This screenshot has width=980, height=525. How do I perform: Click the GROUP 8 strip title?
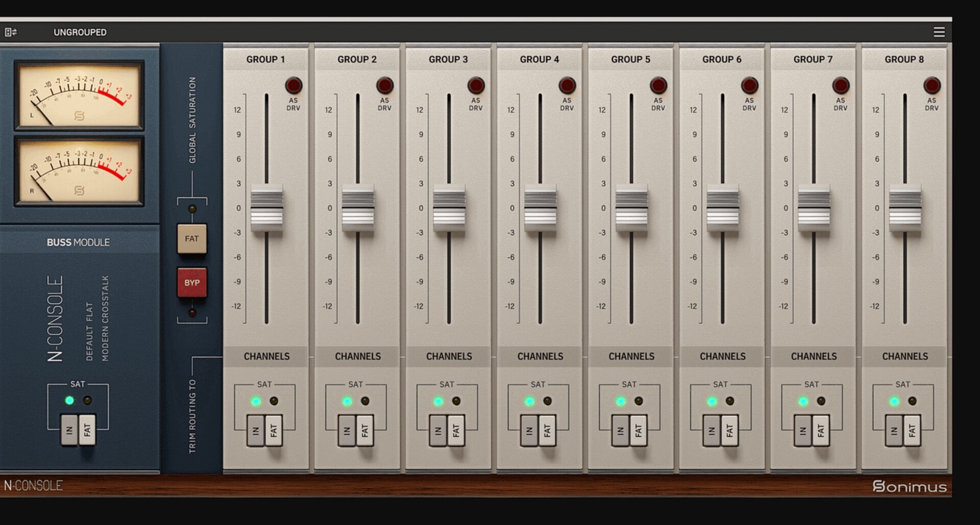coord(904,59)
